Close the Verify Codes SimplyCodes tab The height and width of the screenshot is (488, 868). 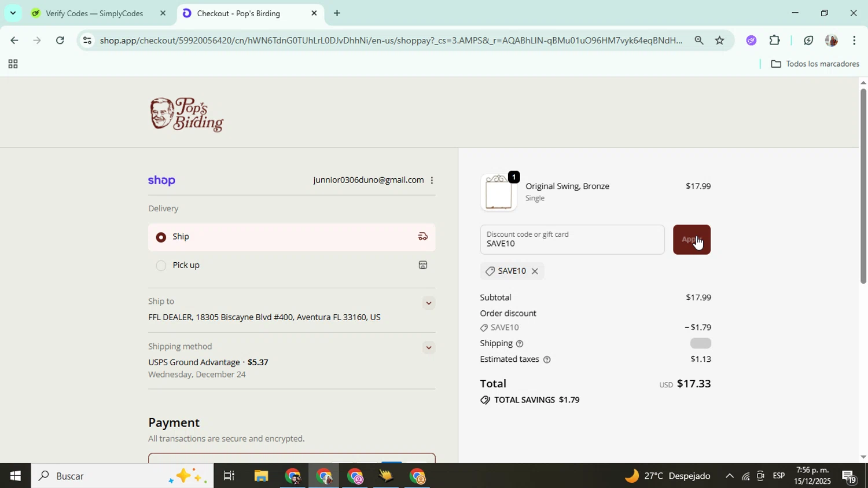[x=163, y=13]
